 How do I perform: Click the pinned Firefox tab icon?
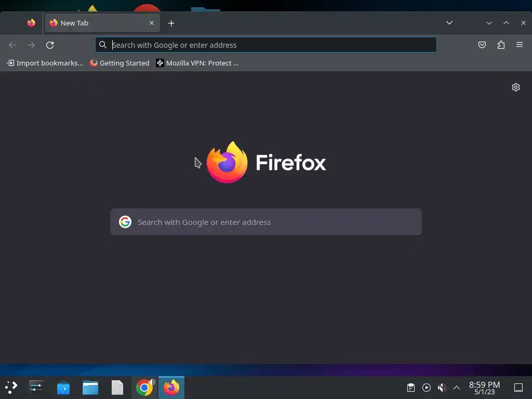[x=31, y=23]
